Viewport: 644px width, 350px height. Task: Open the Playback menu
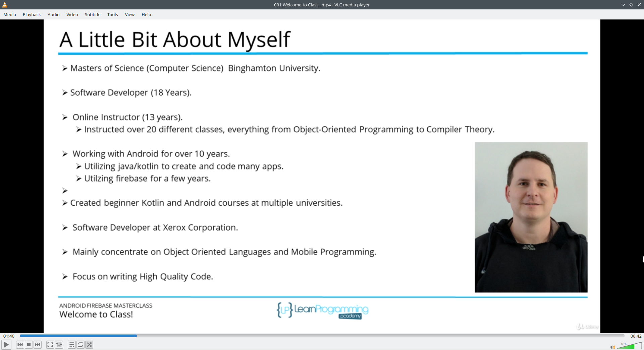click(32, 14)
